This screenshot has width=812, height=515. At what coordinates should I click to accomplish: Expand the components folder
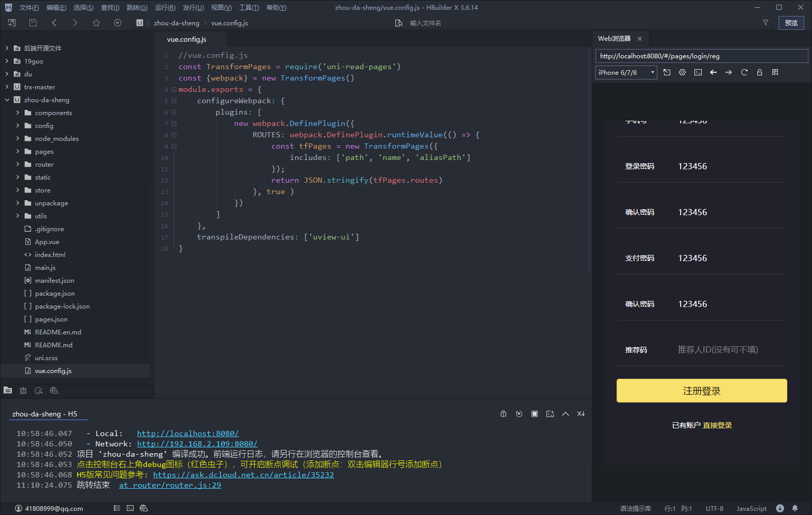[18, 112]
